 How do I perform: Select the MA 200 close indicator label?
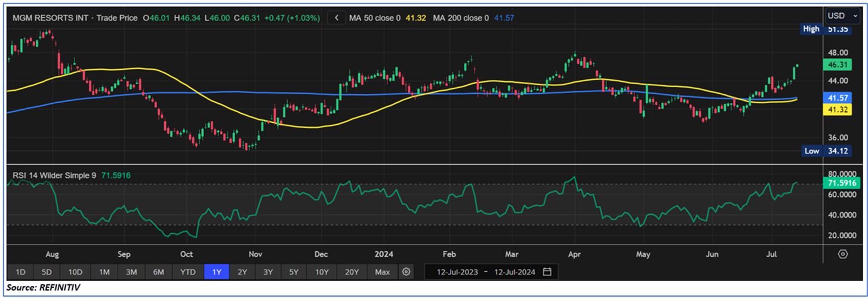[x=460, y=19]
